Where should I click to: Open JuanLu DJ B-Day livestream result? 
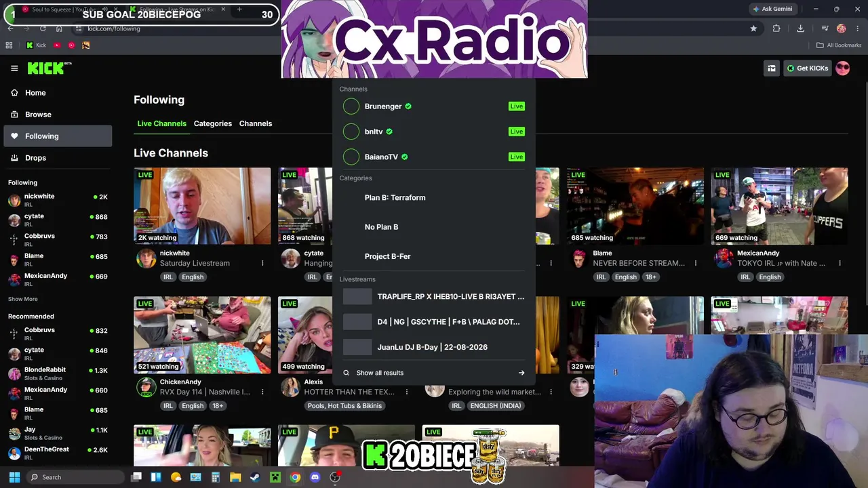click(434, 347)
